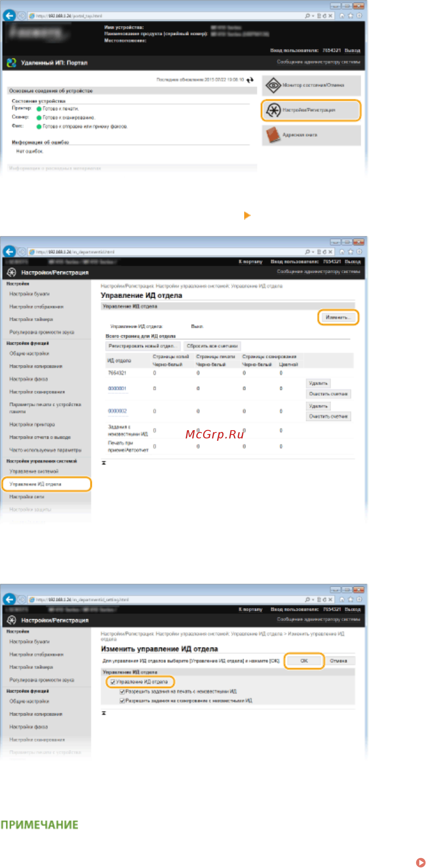
Task: Click tools gear in Управление ИД отдела window
Action: click(x=359, y=251)
